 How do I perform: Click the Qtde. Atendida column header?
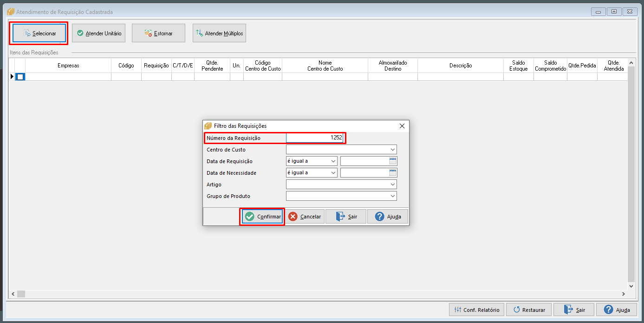coord(613,66)
